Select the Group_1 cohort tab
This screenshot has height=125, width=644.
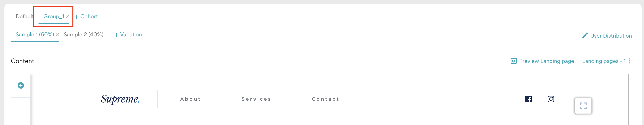(x=54, y=16)
